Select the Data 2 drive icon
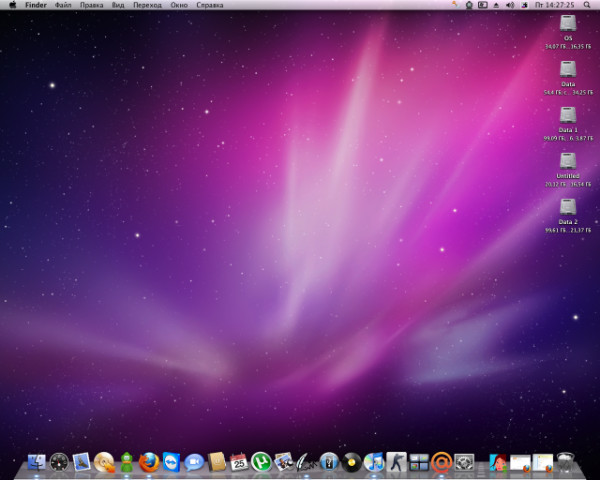This screenshot has height=480, width=600. [568, 207]
